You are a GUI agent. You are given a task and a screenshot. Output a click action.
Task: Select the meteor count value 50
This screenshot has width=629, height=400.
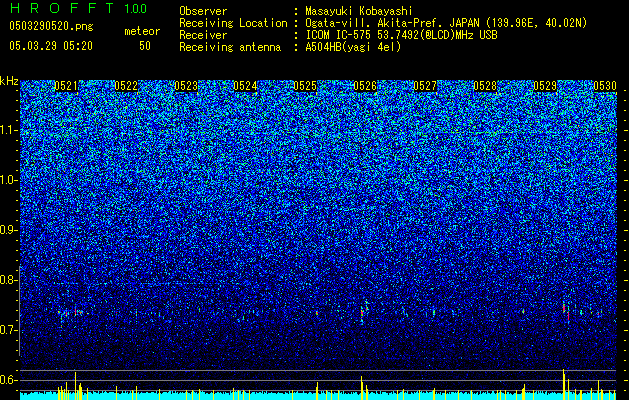tap(145, 46)
